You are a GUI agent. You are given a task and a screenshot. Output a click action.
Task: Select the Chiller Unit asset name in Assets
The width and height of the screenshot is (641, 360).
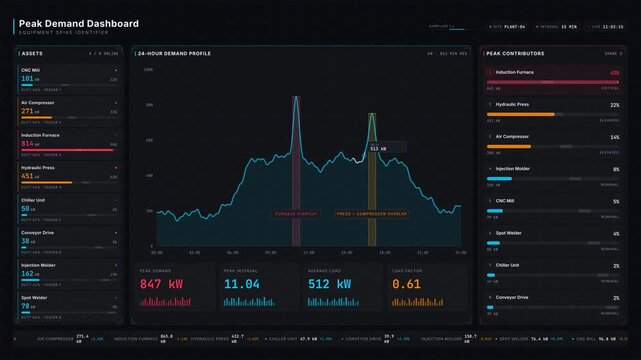[x=33, y=200]
